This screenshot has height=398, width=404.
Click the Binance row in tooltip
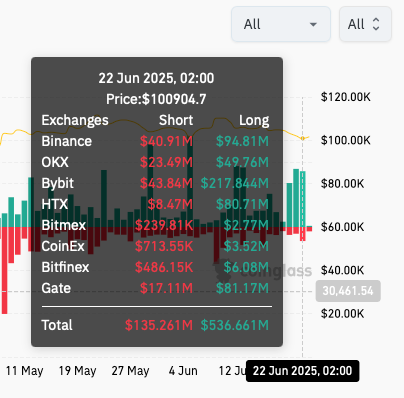tap(155, 141)
